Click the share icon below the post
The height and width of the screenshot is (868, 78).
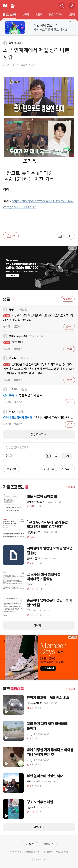coord(71,236)
